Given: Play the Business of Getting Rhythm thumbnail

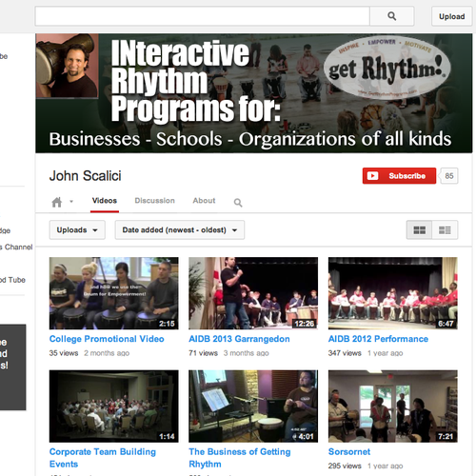Looking at the screenshot, I should 253,407.
